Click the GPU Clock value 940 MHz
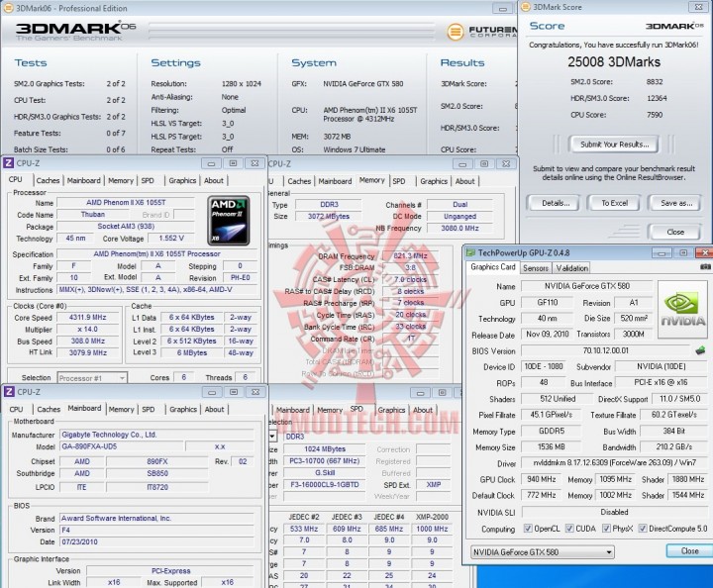The height and width of the screenshot is (588, 713). click(x=541, y=479)
